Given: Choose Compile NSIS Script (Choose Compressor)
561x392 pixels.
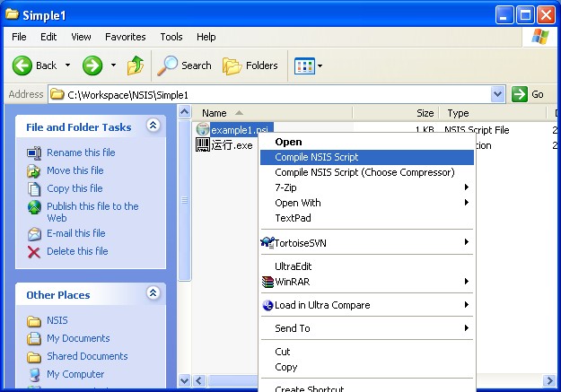Looking at the screenshot, I should tap(367, 172).
